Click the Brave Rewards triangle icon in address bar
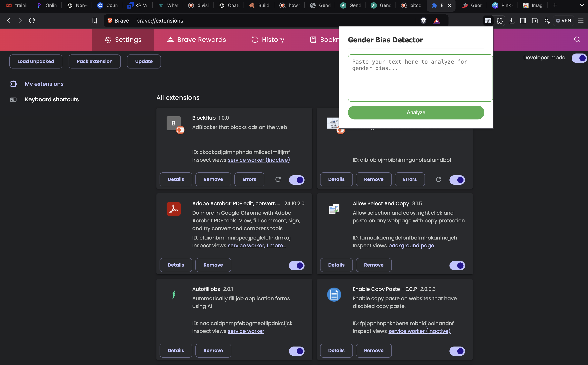 coord(436,20)
